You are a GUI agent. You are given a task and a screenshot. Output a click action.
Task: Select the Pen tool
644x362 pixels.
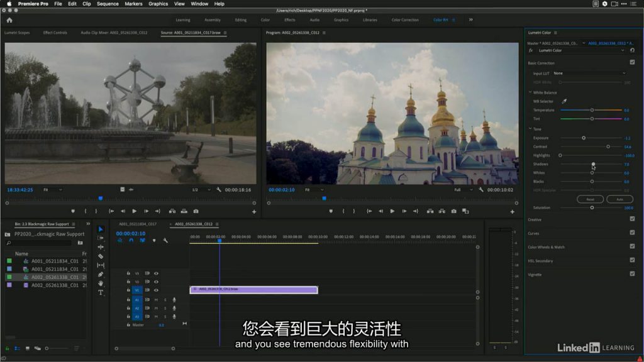coord(101,274)
